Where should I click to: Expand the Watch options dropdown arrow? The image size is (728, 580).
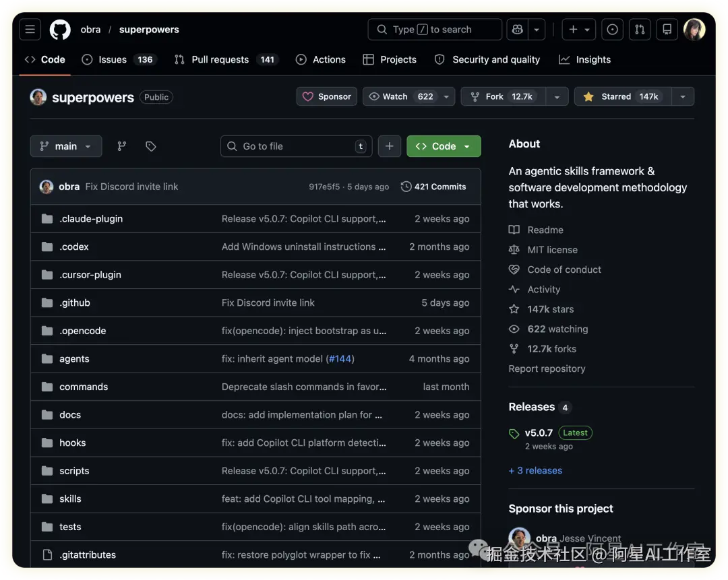(x=446, y=96)
